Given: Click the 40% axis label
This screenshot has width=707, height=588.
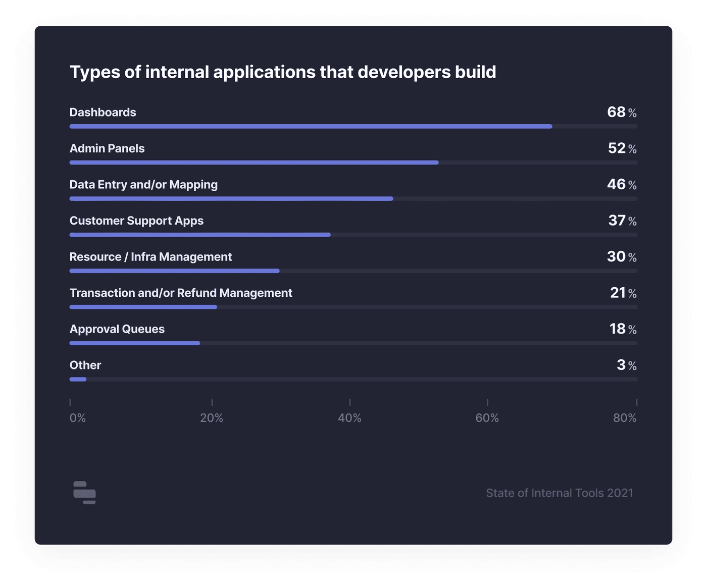Looking at the screenshot, I should [349, 418].
